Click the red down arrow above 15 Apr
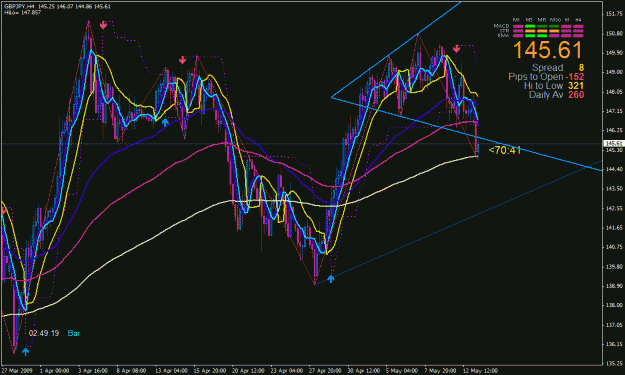625x375 pixels. click(x=183, y=60)
